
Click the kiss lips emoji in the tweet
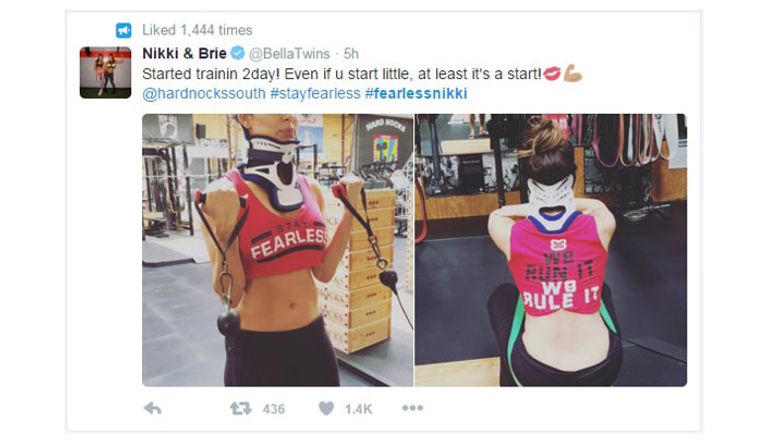(x=552, y=74)
